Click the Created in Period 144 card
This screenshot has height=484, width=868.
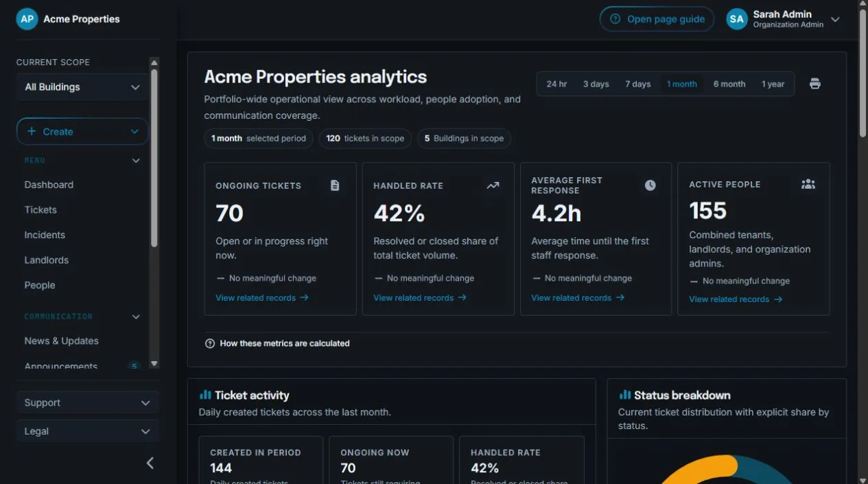tap(261, 460)
